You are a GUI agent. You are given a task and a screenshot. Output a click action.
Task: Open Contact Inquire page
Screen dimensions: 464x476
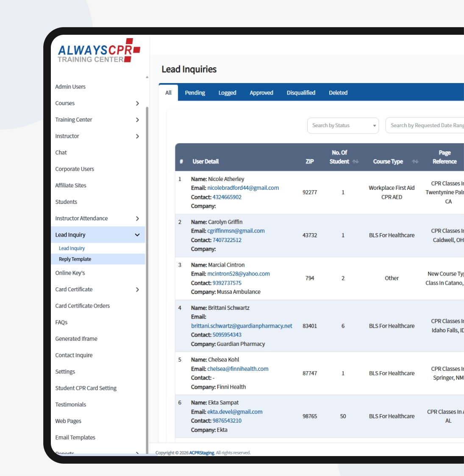tap(74, 355)
